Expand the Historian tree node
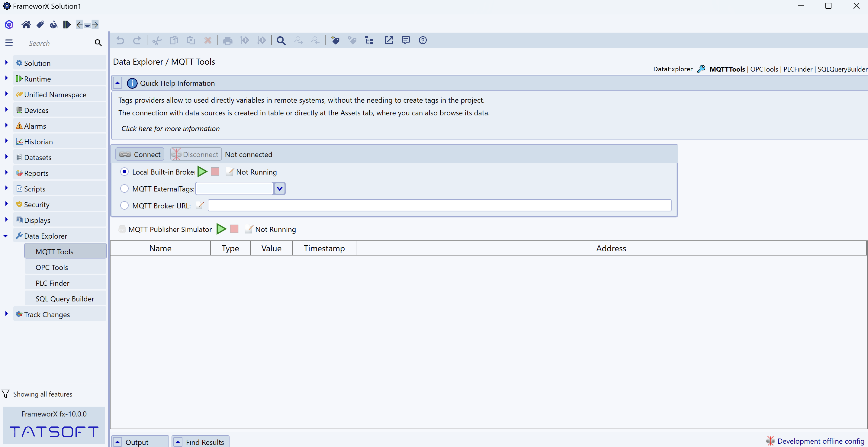Image resolution: width=868 pixels, height=447 pixels. 6,141
